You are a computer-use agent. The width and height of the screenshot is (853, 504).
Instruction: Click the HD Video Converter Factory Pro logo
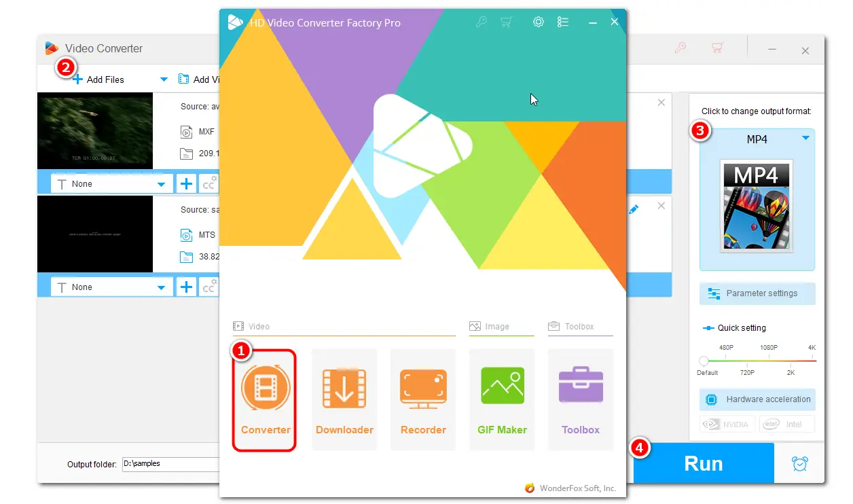236,22
